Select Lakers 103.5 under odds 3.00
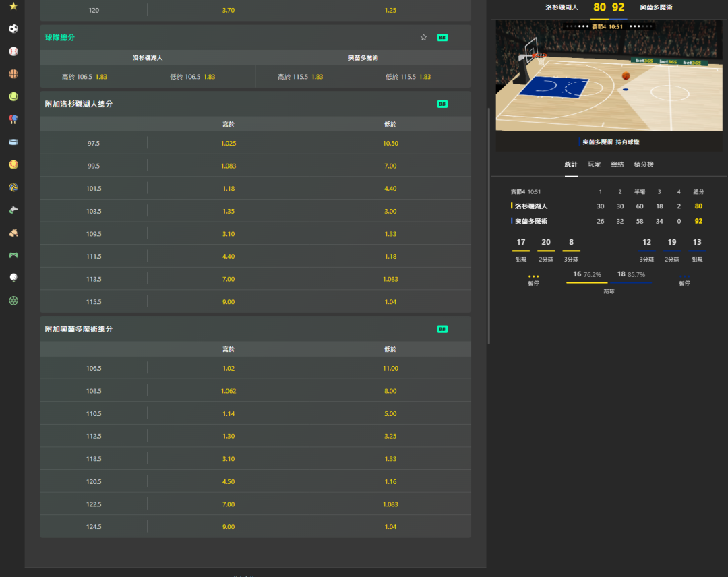The width and height of the screenshot is (728, 577). [390, 211]
